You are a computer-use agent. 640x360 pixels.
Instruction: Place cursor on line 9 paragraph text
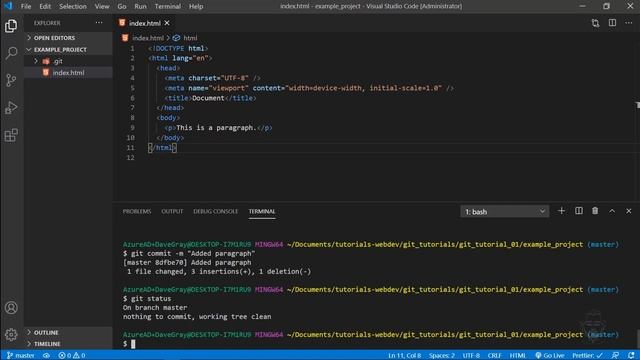click(216, 128)
